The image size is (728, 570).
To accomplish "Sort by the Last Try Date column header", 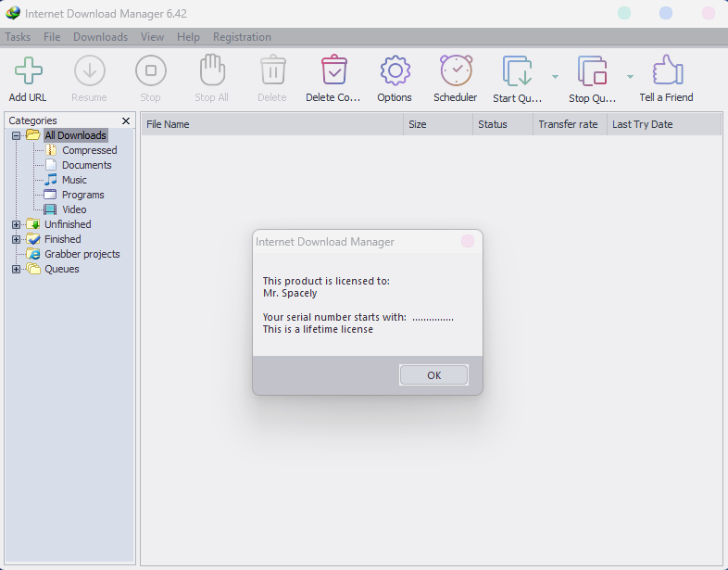I will 664,124.
